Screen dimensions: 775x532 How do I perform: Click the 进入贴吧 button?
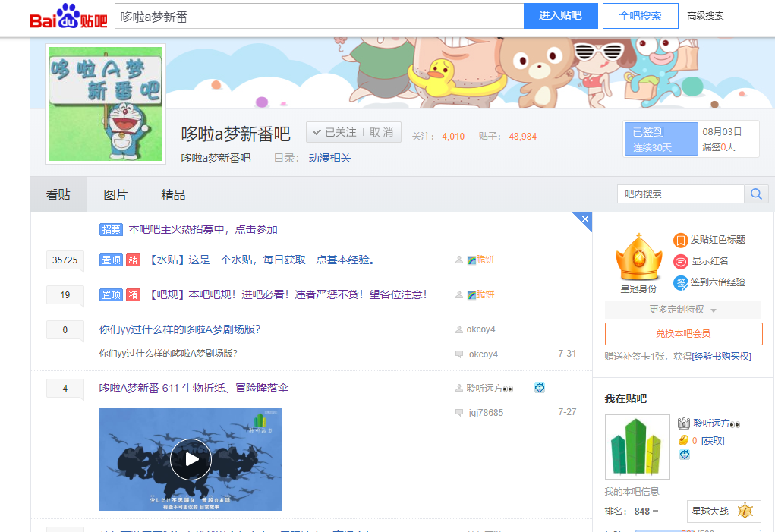point(560,16)
